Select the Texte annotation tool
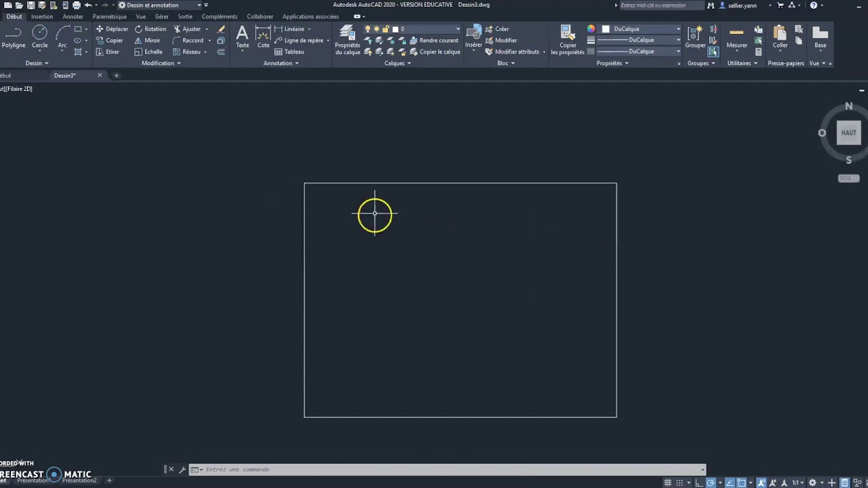868x488 pixels. pos(242,37)
